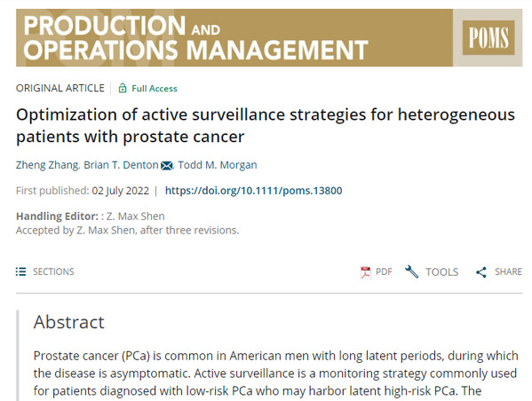
Task: Open the SECTIONS menu label
Action: click(53, 271)
